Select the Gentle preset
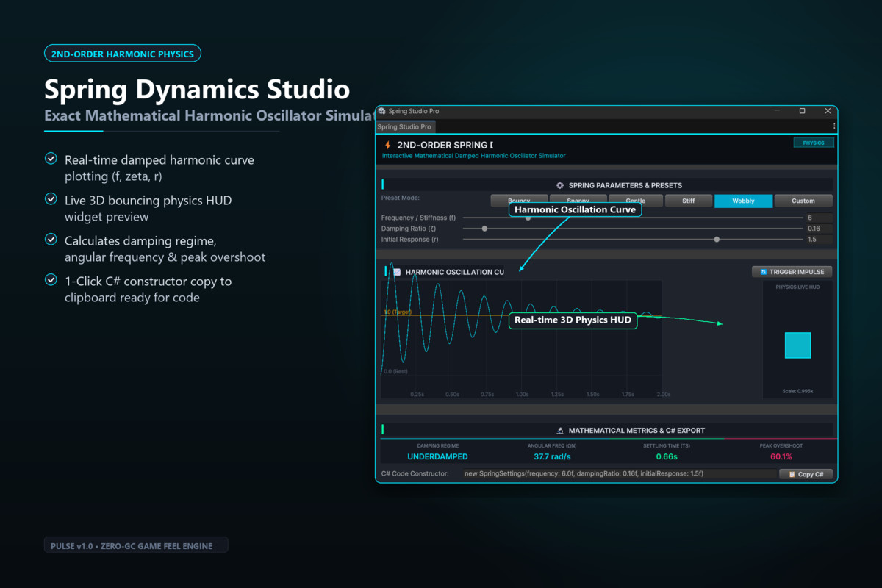This screenshot has height=588, width=882. 636,201
